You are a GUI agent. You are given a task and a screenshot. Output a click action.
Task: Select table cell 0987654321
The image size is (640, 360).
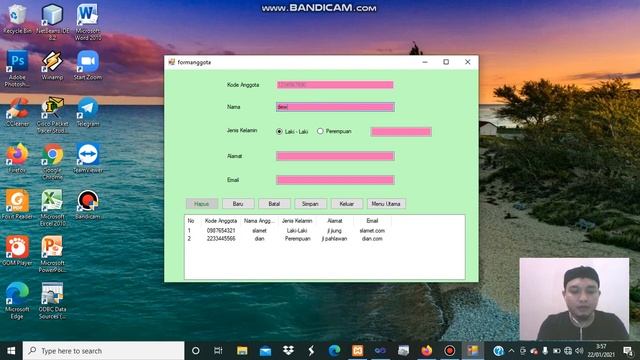point(221,231)
